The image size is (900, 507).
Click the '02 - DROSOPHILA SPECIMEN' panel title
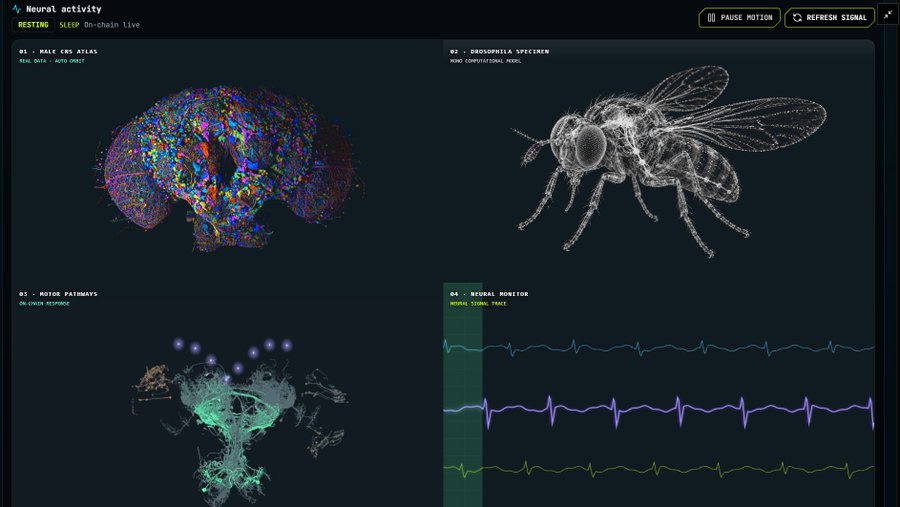click(499, 52)
